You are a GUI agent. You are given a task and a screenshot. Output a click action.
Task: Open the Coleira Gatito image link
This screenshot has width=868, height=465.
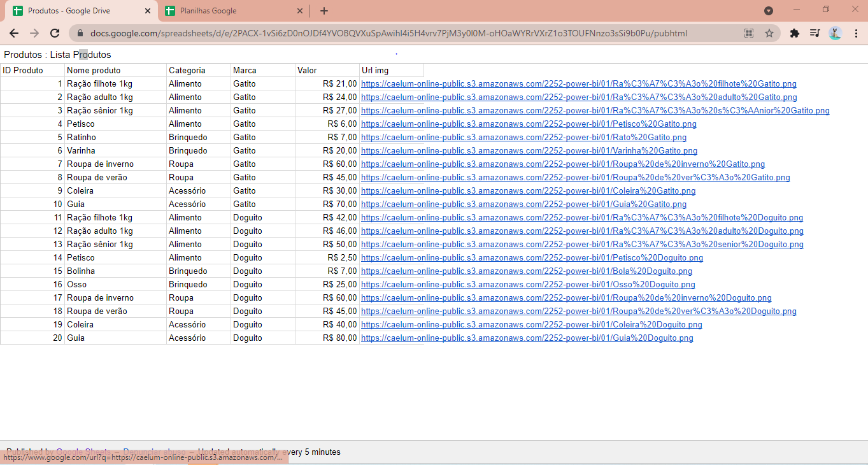click(x=528, y=190)
